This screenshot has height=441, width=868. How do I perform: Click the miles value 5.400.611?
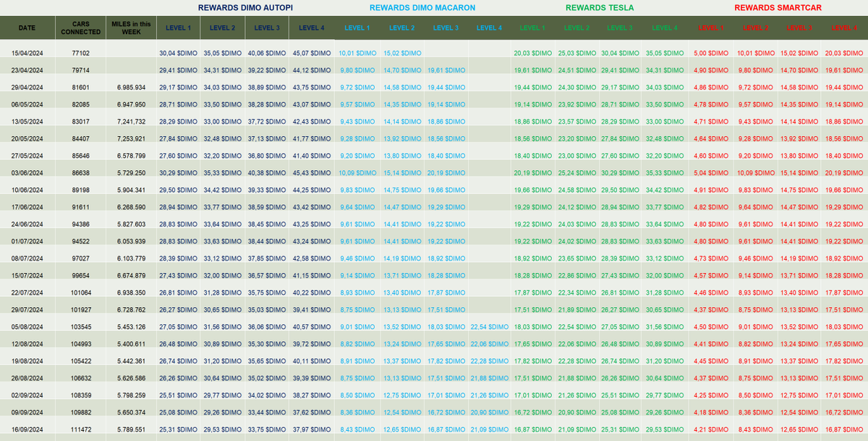coord(131,344)
